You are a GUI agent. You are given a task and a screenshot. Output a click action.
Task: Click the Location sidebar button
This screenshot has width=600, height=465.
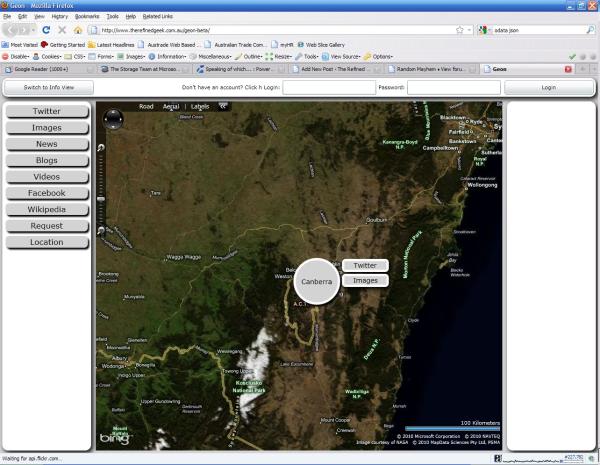tap(47, 242)
